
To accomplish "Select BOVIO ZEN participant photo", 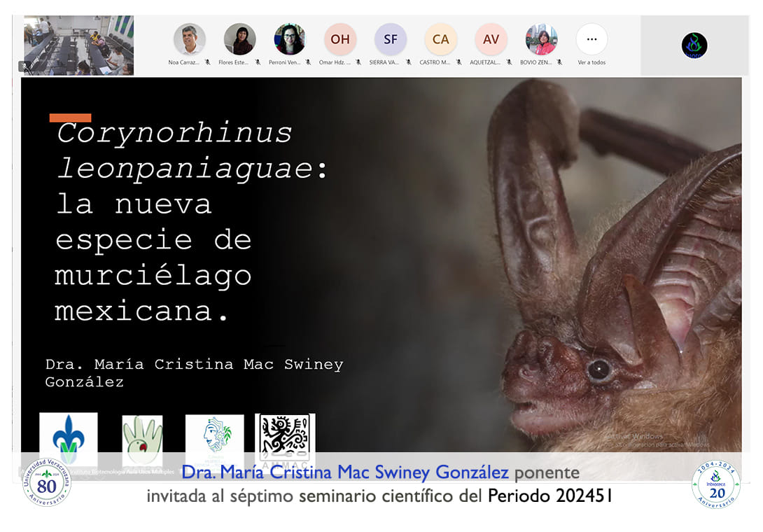I will 542,39.
